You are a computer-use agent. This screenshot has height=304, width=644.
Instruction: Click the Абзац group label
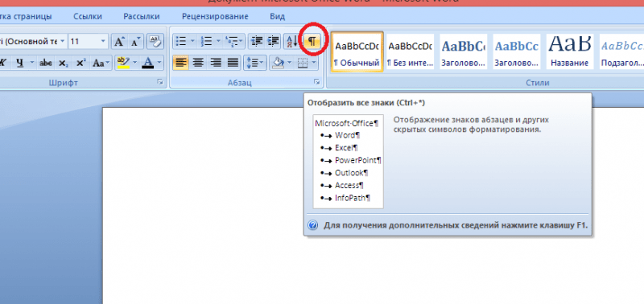tap(239, 83)
